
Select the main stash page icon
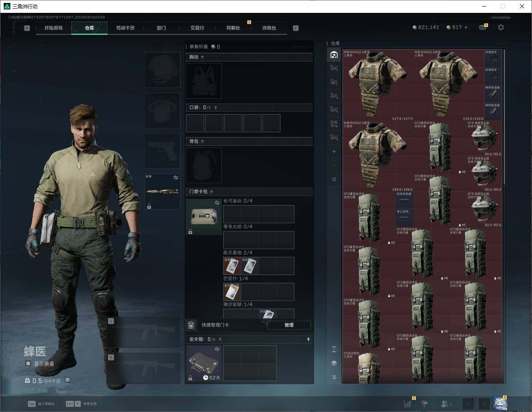(x=334, y=55)
